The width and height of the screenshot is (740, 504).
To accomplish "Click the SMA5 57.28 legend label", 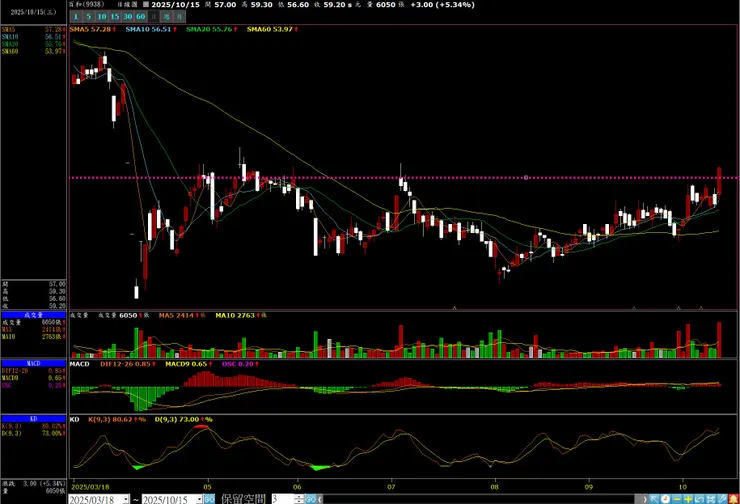I will tap(92, 29).
